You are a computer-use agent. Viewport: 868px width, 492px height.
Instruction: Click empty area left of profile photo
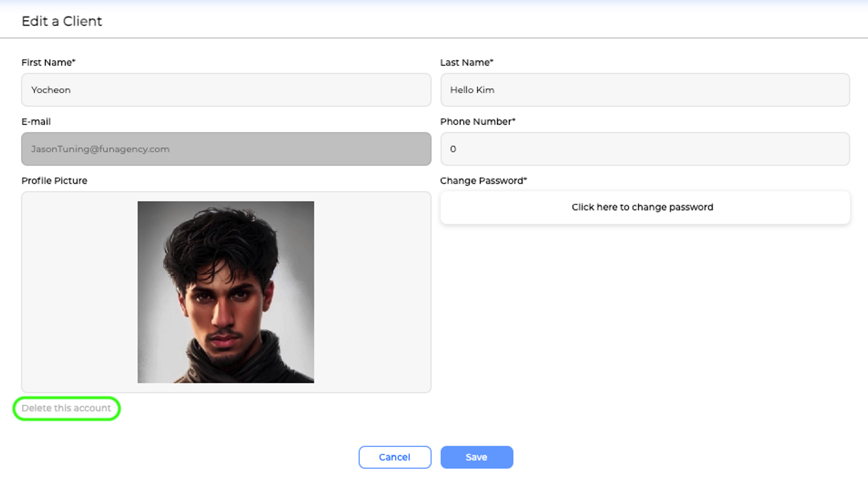pos(79,292)
